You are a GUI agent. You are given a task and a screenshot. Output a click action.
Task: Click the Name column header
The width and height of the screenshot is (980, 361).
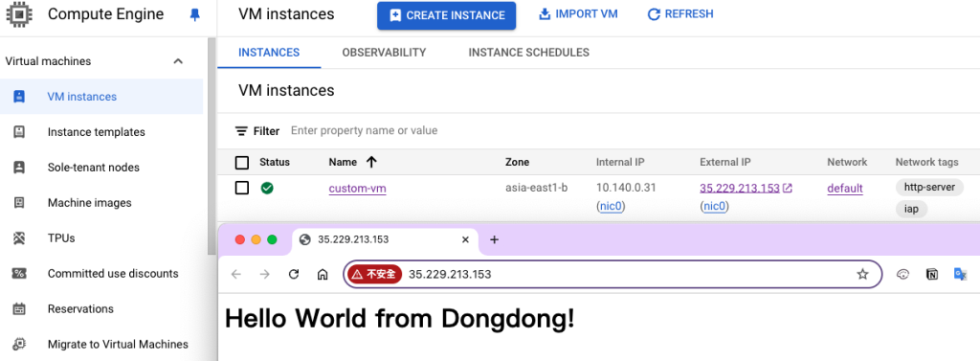(x=343, y=162)
